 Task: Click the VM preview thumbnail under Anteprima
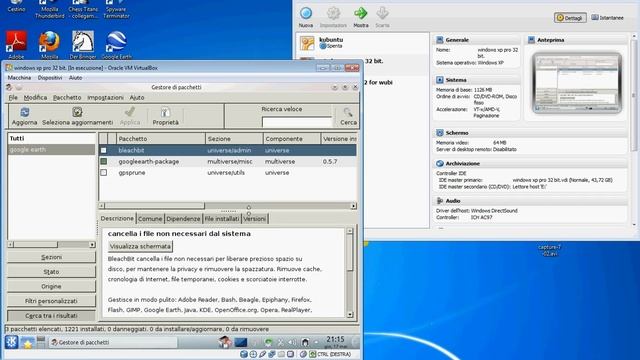point(577,83)
